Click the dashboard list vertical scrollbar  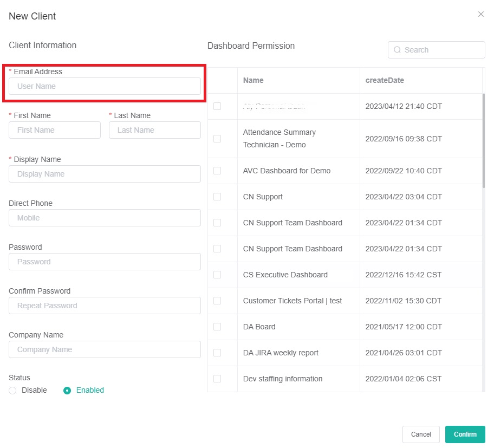[484, 141]
